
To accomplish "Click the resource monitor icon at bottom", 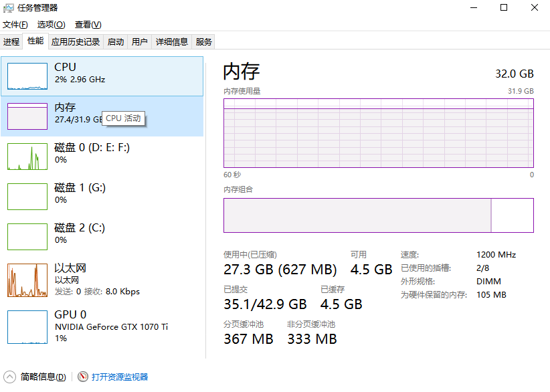I will pos(83,377).
